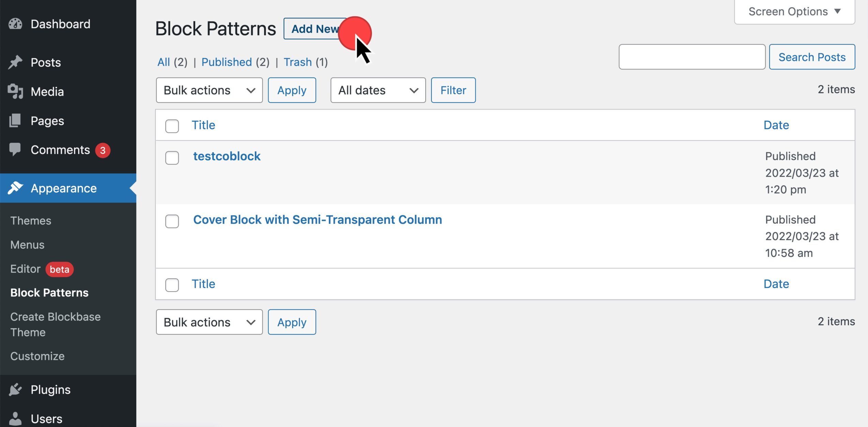This screenshot has height=427, width=868.
Task: Open the Customize submenu item
Action: click(x=37, y=356)
